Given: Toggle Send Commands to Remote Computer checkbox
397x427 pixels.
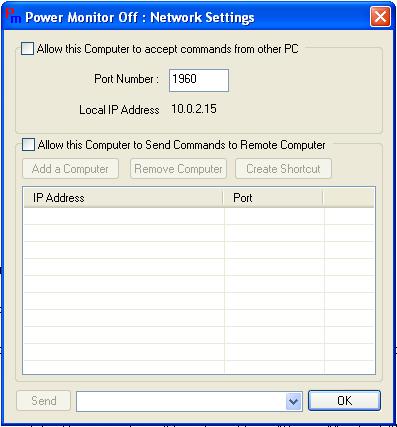Looking at the screenshot, I should [28, 145].
